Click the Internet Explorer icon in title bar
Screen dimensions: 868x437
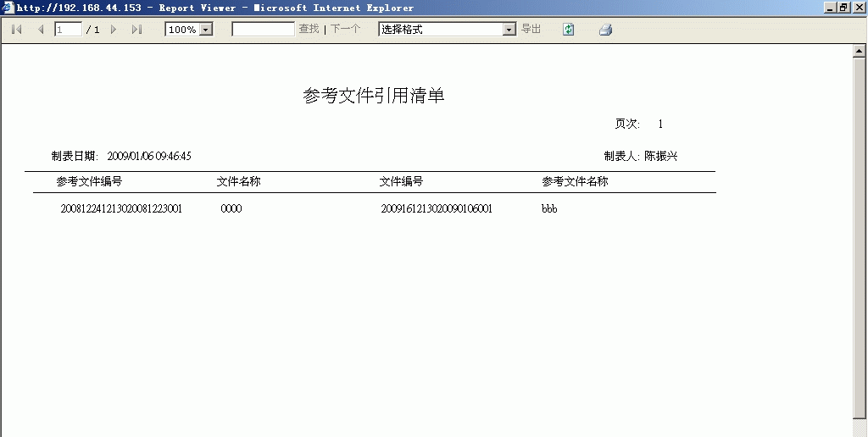coord(8,8)
